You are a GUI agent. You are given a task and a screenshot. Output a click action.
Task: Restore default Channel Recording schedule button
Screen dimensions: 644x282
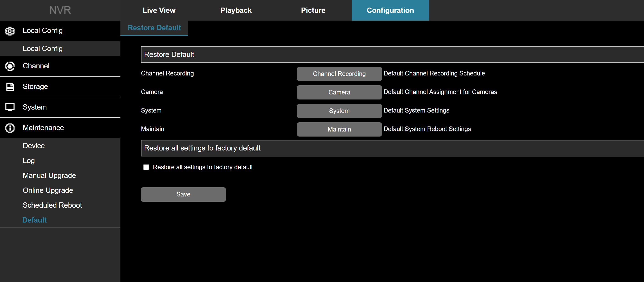point(339,74)
